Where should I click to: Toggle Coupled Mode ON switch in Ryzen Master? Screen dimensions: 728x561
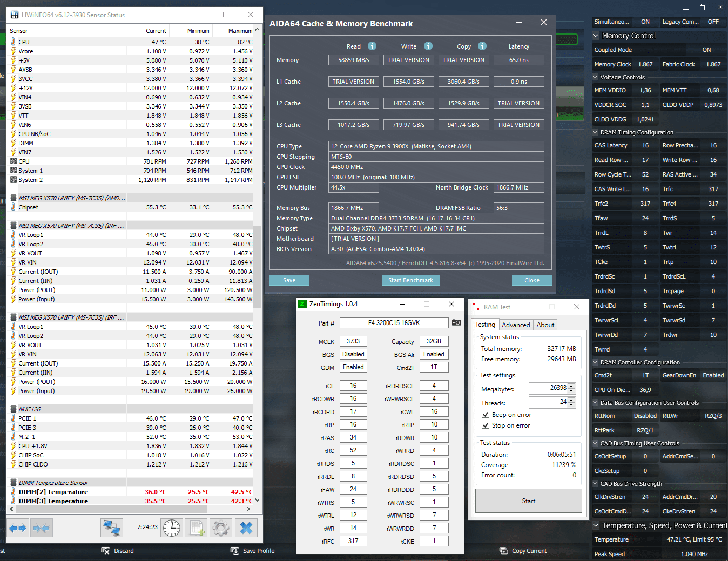(706, 50)
